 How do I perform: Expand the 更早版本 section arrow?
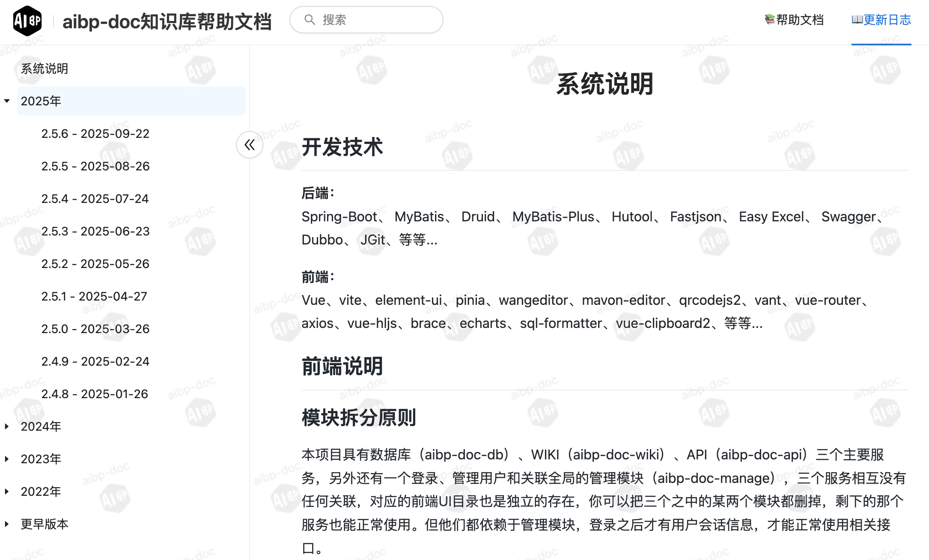tap(7, 524)
